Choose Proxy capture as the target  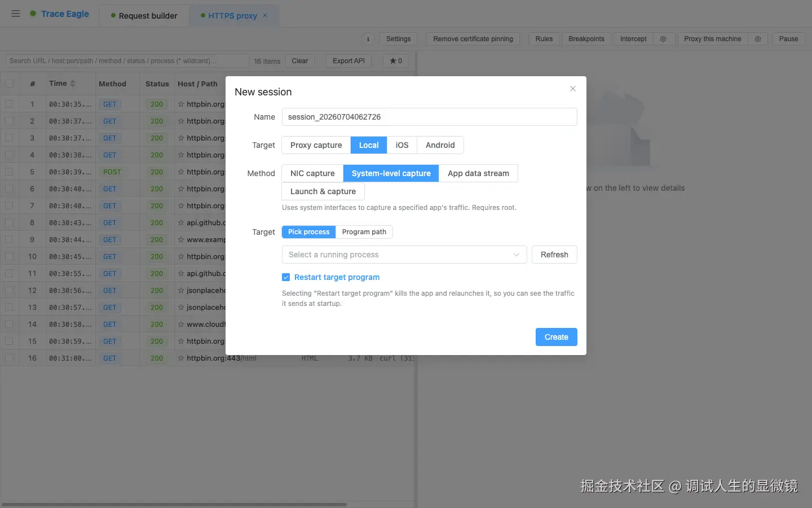(x=316, y=145)
